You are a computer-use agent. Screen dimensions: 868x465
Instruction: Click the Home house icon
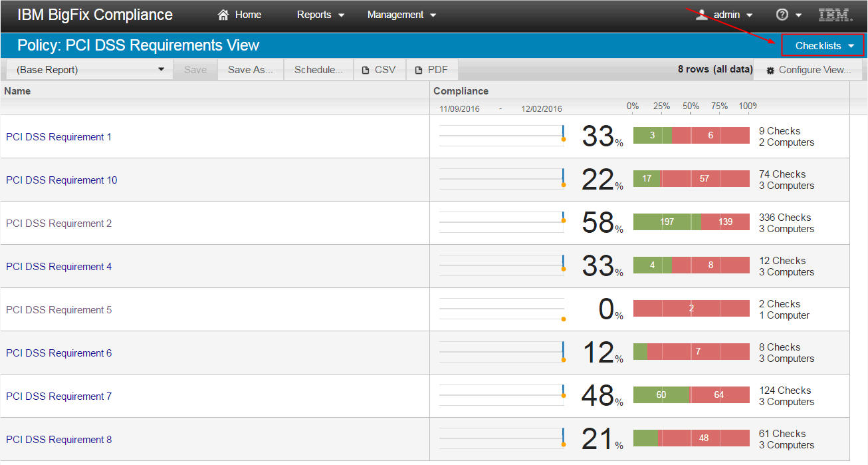(223, 15)
